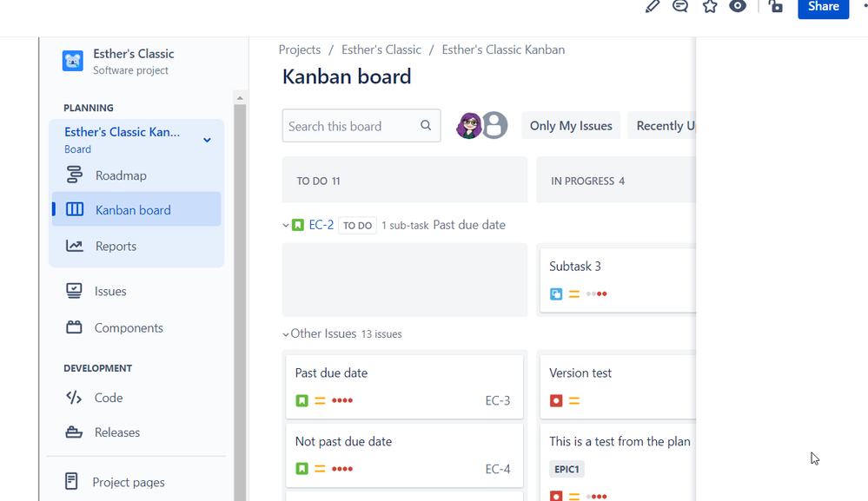The image size is (868, 501).
Task: Click the Releases icon in the sidebar
Action: tap(74, 432)
